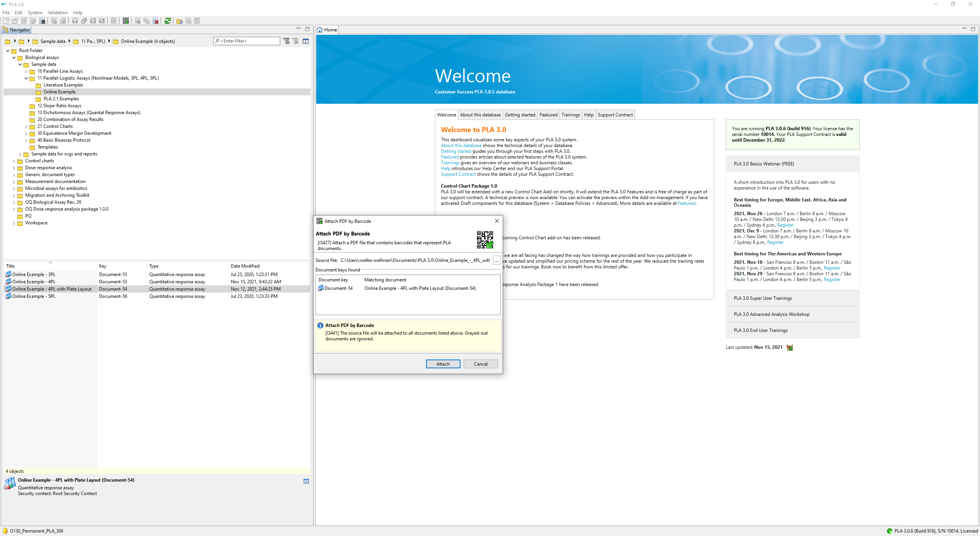This screenshot has width=980, height=536.
Task: Click the Copy documents toolbar icon
Action: [x=146, y=21]
